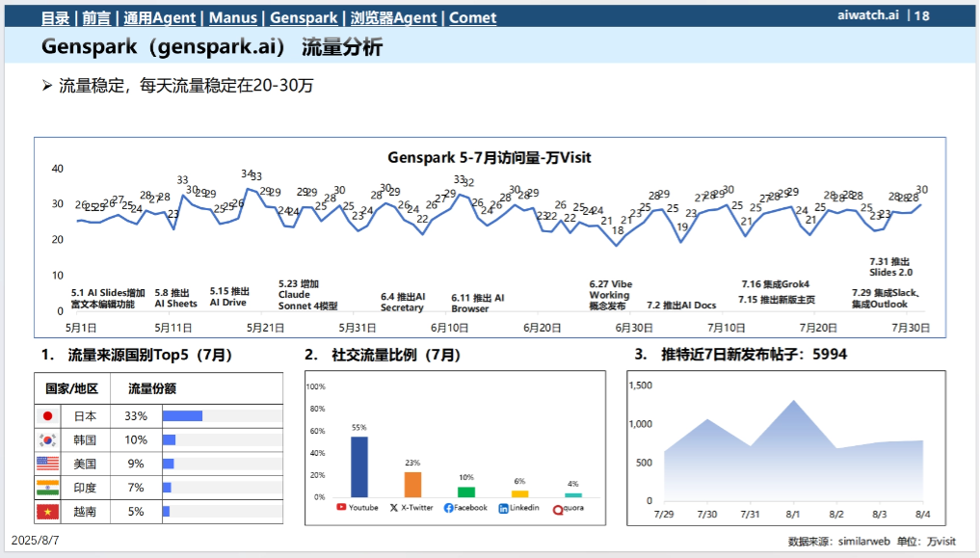Click the Facebook legend icon
The height and width of the screenshot is (558, 980).
[448, 508]
